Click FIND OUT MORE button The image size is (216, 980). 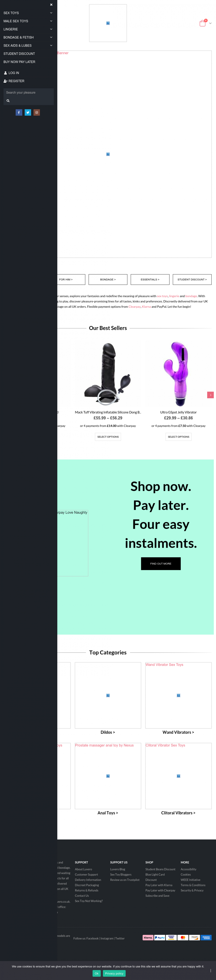coord(161,563)
